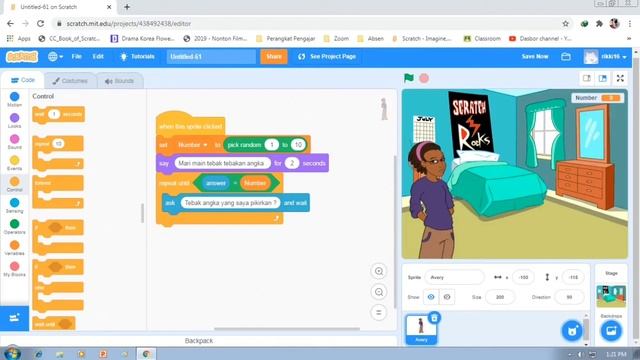Select the My Blocks category

click(x=14, y=269)
